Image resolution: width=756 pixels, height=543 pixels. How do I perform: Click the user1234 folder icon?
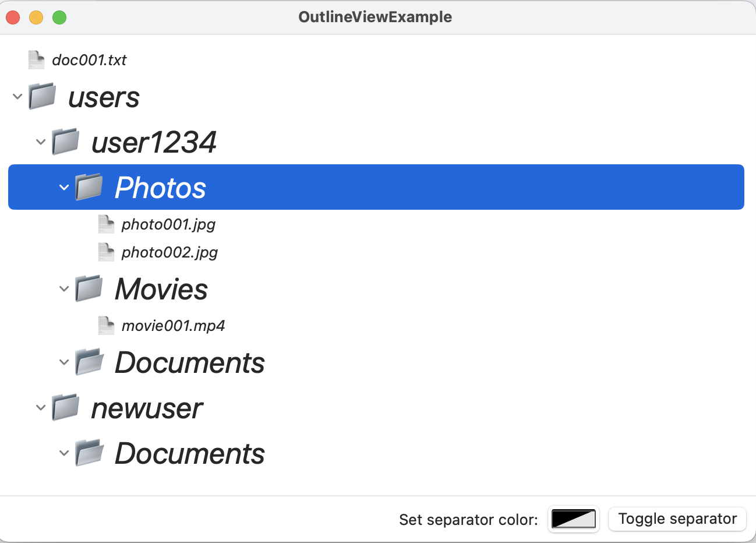point(66,142)
